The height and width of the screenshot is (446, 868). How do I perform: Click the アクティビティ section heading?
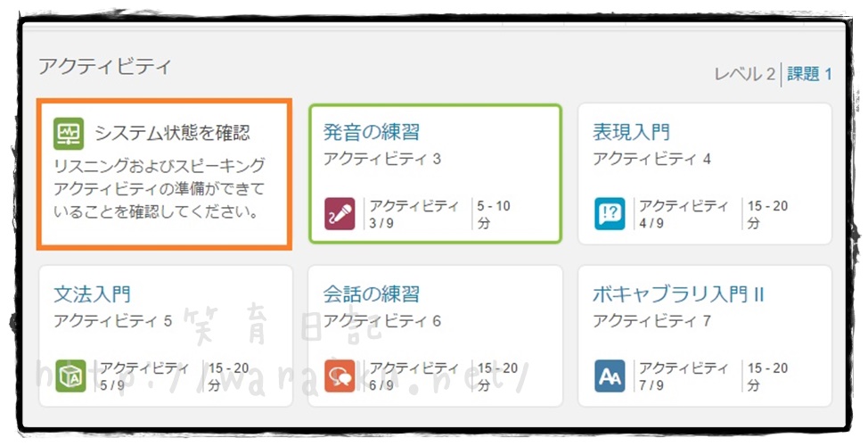coord(103,66)
